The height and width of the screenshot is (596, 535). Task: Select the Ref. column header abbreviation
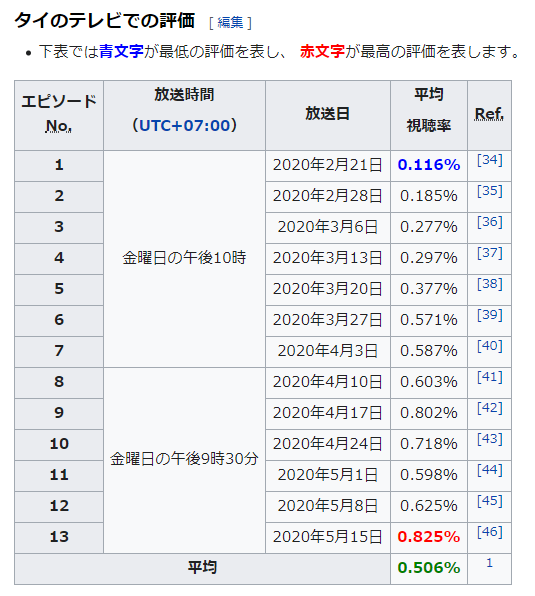click(x=489, y=114)
